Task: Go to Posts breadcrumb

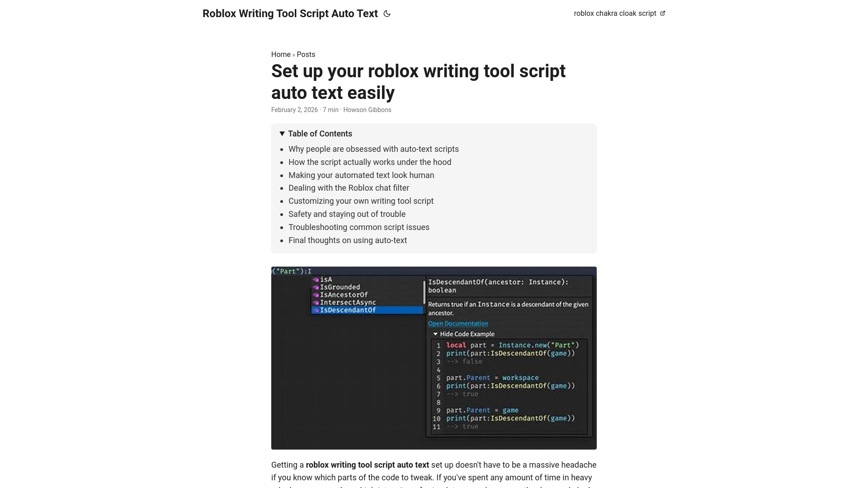Action: coord(306,54)
